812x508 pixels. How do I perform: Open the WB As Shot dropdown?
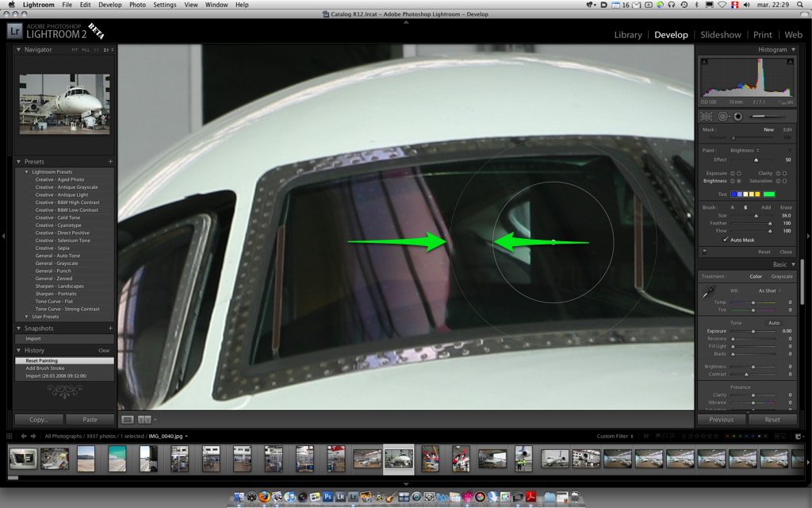coord(768,291)
